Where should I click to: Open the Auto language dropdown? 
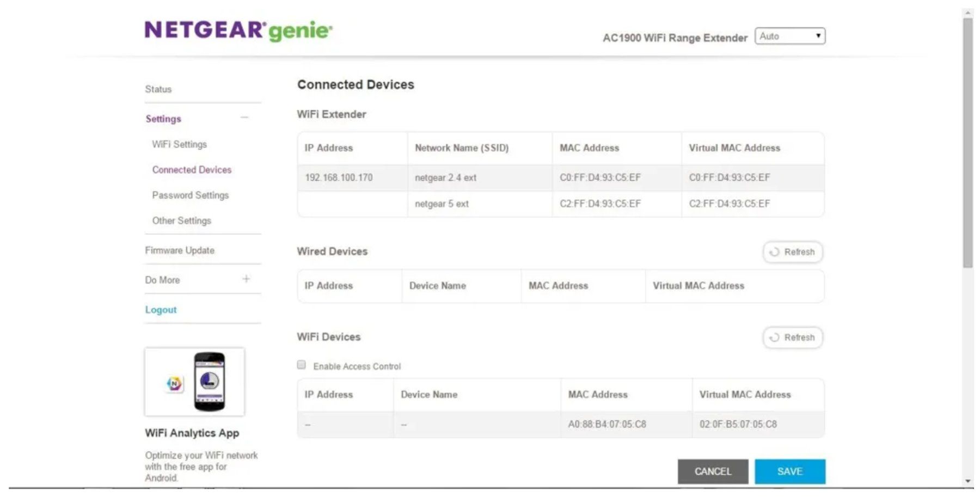point(790,36)
